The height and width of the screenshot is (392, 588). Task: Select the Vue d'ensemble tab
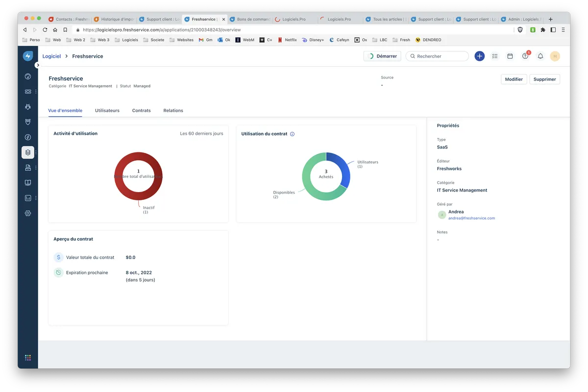(x=65, y=111)
